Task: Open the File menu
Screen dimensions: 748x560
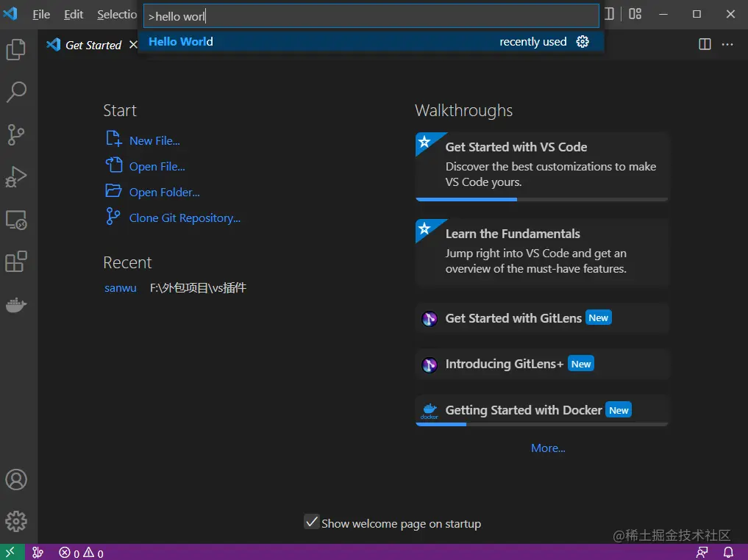Action: [x=41, y=14]
